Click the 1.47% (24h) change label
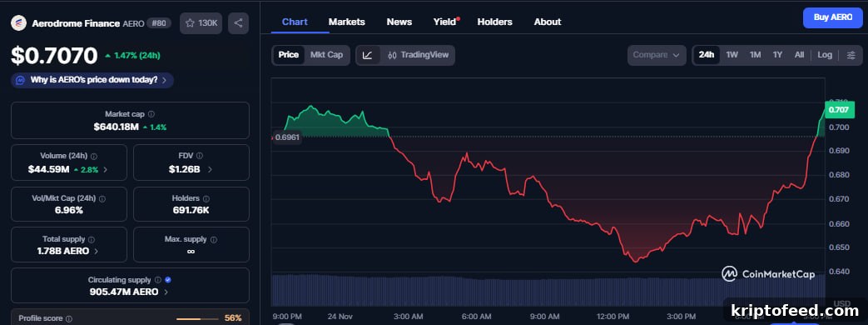Image resolution: width=868 pixels, height=325 pixels. tap(132, 56)
